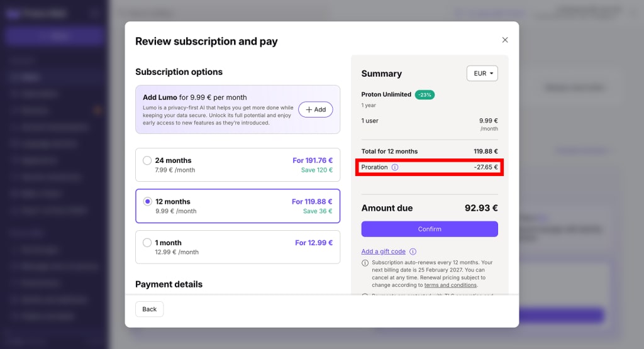Click the 'Total for 12 months' label

[389, 152]
